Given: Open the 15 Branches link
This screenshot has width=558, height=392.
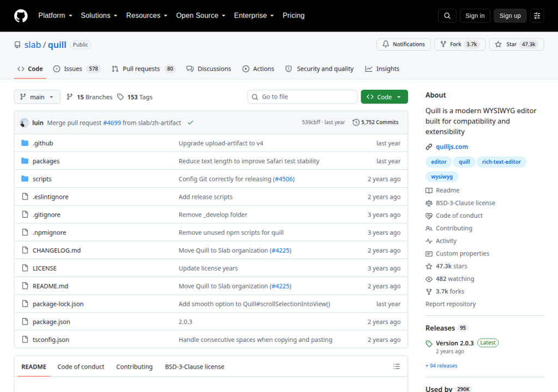Looking at the screenshot, I should pos(90,97).
